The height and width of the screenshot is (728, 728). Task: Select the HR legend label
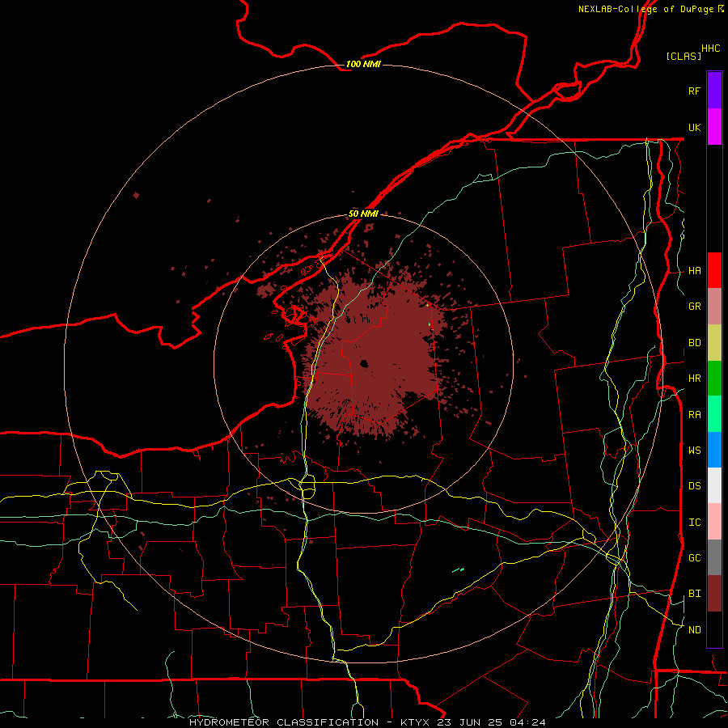coord(695,379)
